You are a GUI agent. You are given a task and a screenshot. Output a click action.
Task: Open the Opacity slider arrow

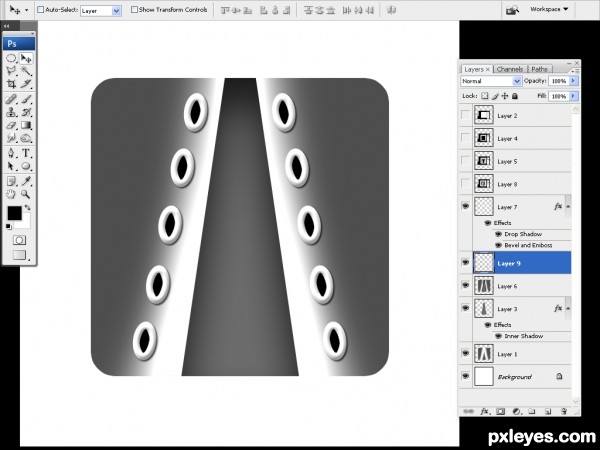point(573,81)
